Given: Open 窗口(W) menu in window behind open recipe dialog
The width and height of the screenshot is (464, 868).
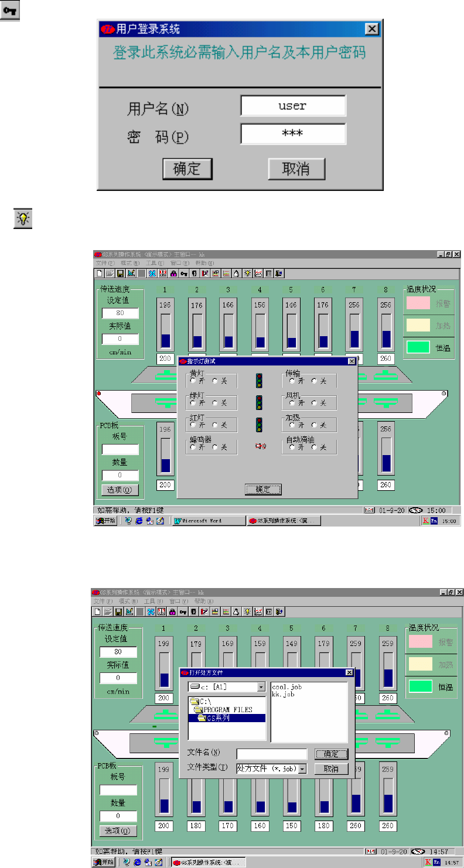Looking at the screenshot, I should click(179, 602).
